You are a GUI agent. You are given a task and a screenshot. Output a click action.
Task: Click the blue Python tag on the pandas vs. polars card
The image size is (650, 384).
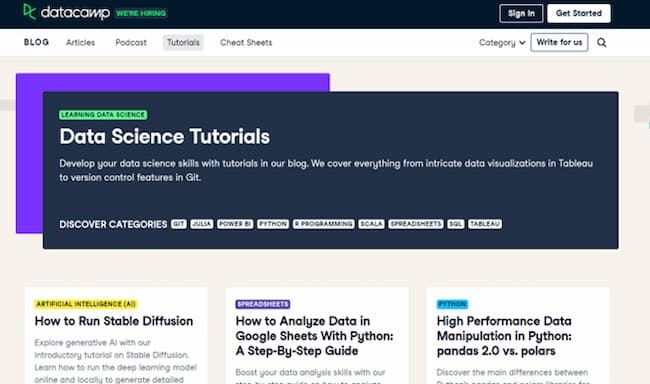(x=452, y=304)
